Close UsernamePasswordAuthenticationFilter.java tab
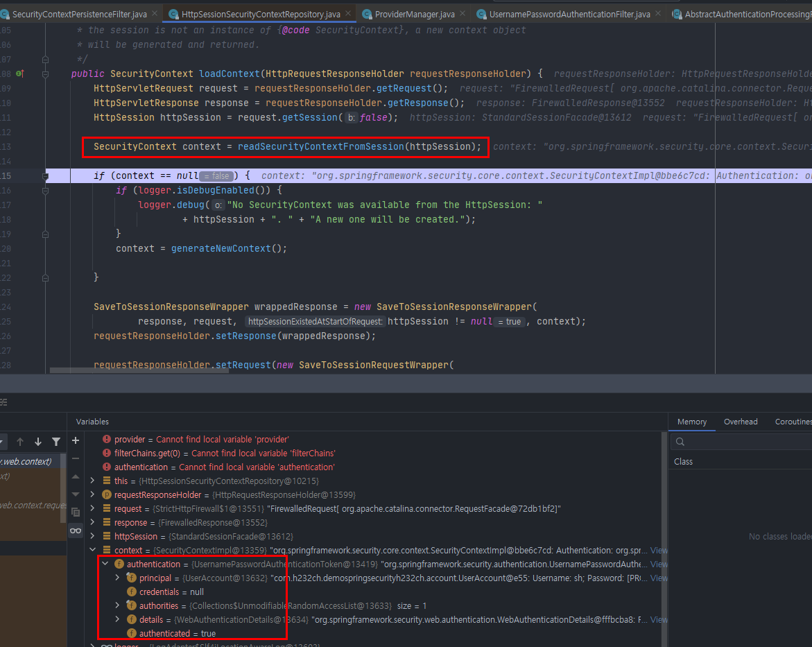Screen dimensions: 812x647 (x=657, y=13)
